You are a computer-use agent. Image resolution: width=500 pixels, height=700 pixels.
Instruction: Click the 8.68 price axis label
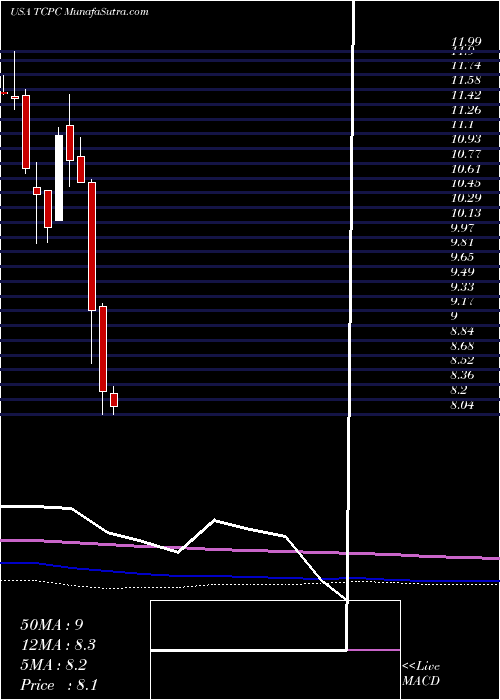pos(462,346)
